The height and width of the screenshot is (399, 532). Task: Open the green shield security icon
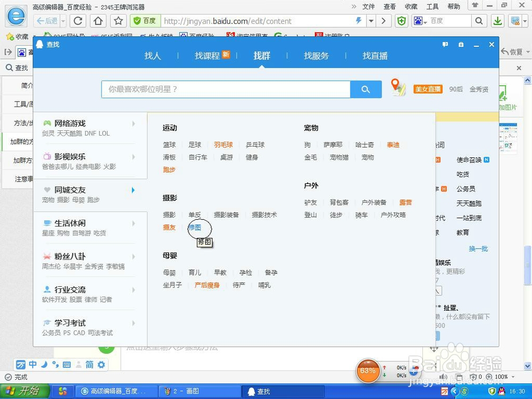click(x=402, y=21)
